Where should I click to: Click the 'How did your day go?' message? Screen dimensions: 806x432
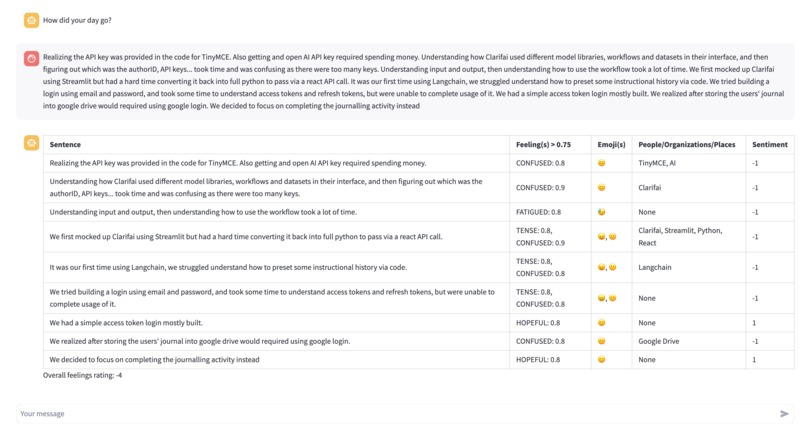(77, 21)
